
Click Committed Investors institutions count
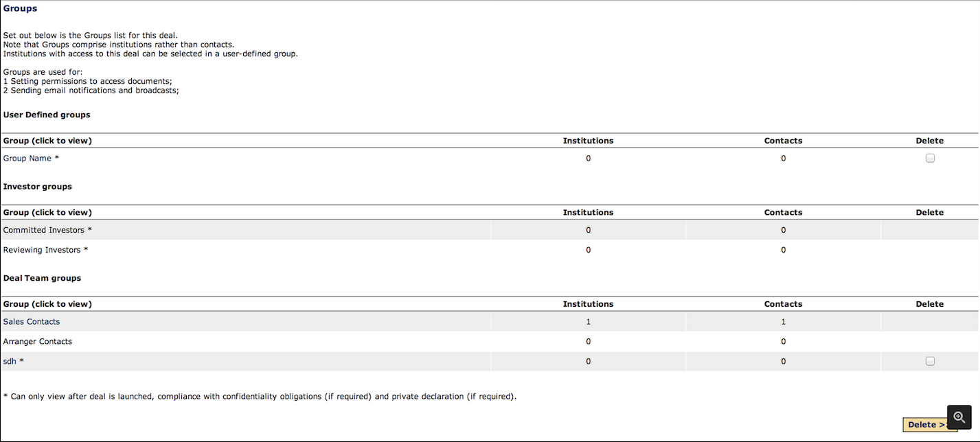589,230
